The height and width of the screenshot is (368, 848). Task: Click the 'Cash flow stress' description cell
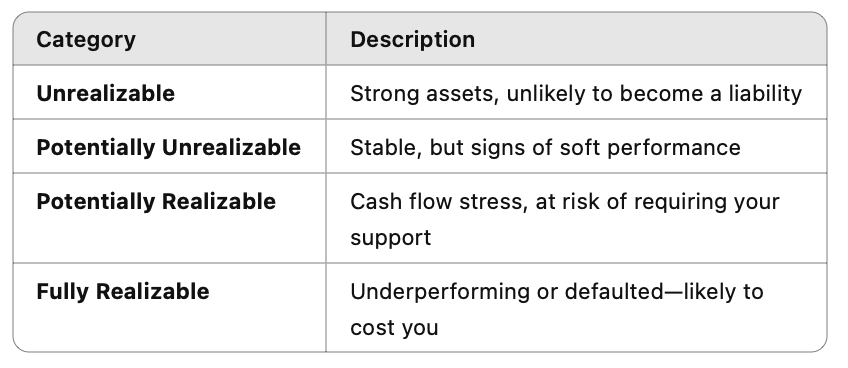point(577,219)
